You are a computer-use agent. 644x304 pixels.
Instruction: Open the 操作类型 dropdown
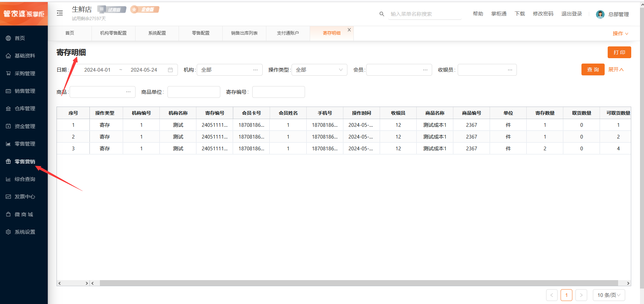[x=319, y=70]
